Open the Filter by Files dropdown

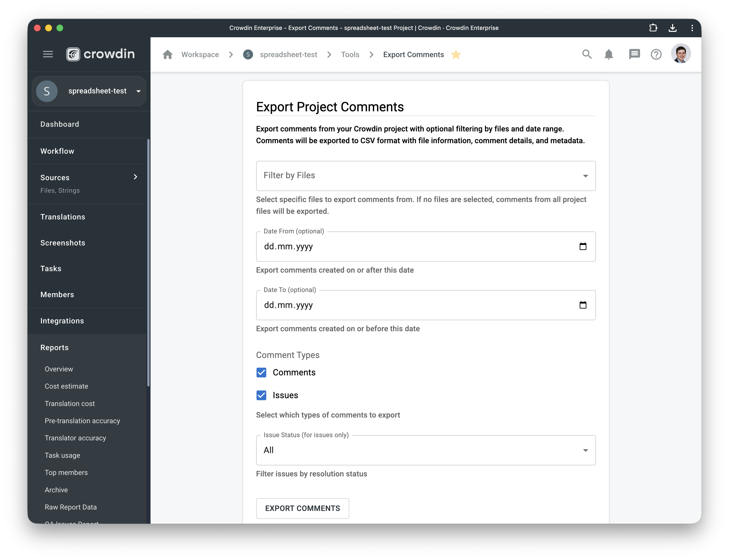[426, 176]
